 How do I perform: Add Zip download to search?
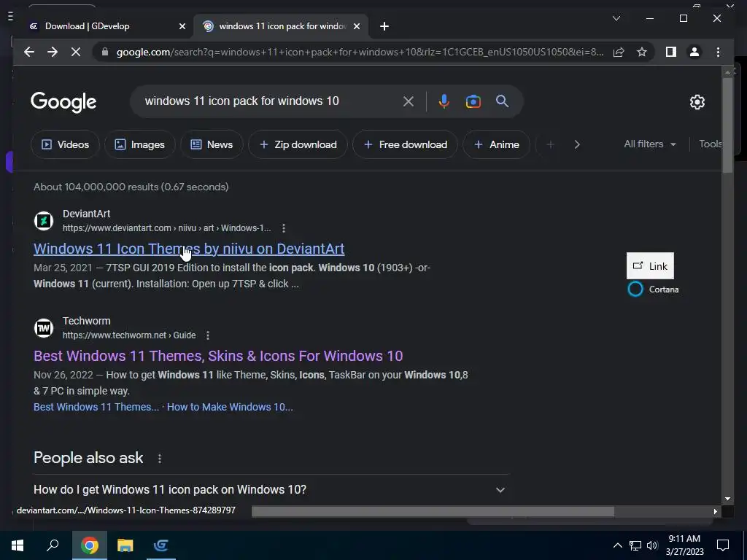tap(298, 144)
